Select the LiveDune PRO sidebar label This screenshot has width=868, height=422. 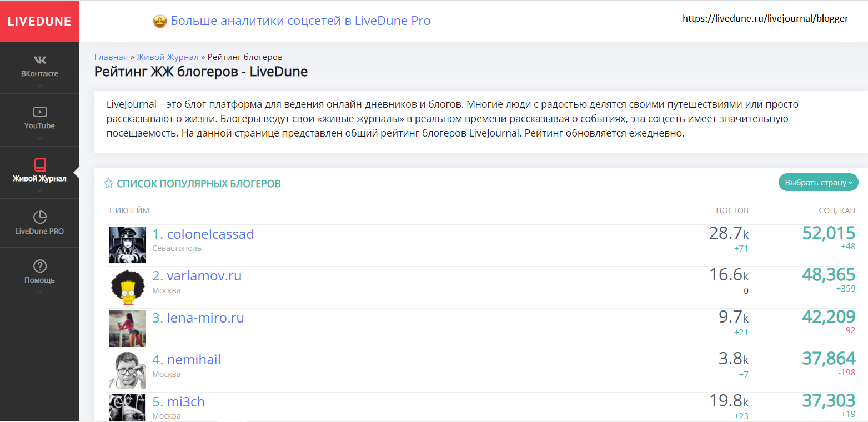coord(39,231)
